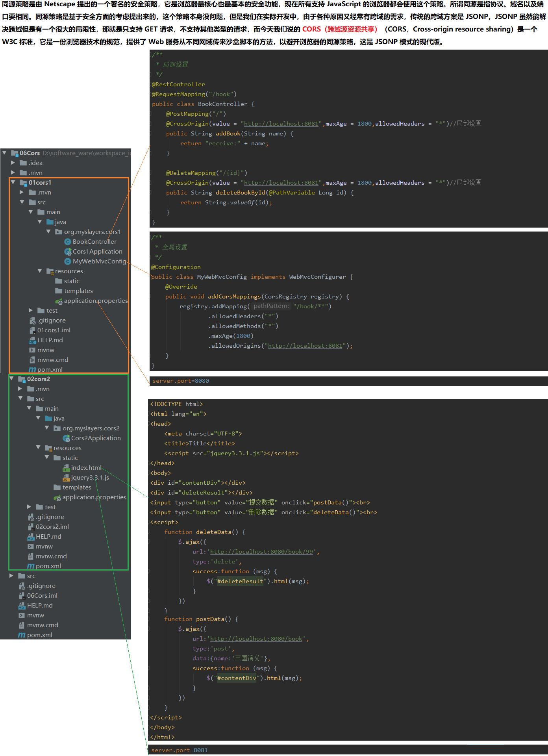
Task: Click the pathPattern parameter hint
Action: pyautogui.click(x=271, y=306)
